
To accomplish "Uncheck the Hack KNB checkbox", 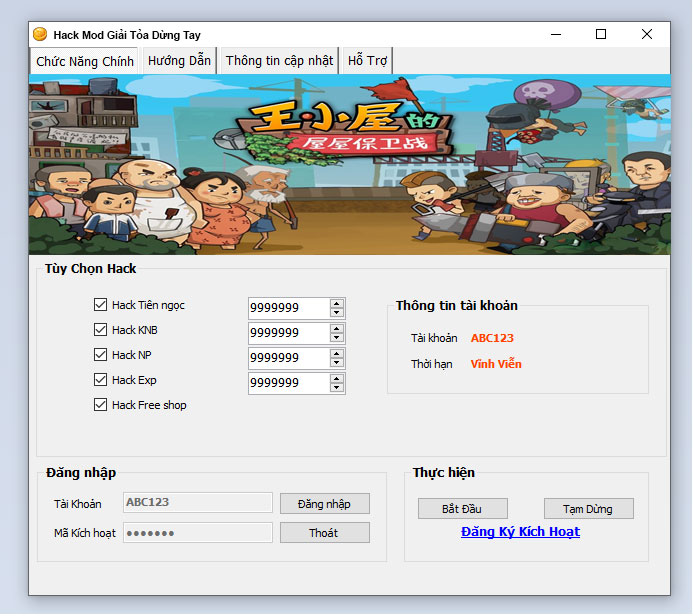I will [x=100, y=330].
